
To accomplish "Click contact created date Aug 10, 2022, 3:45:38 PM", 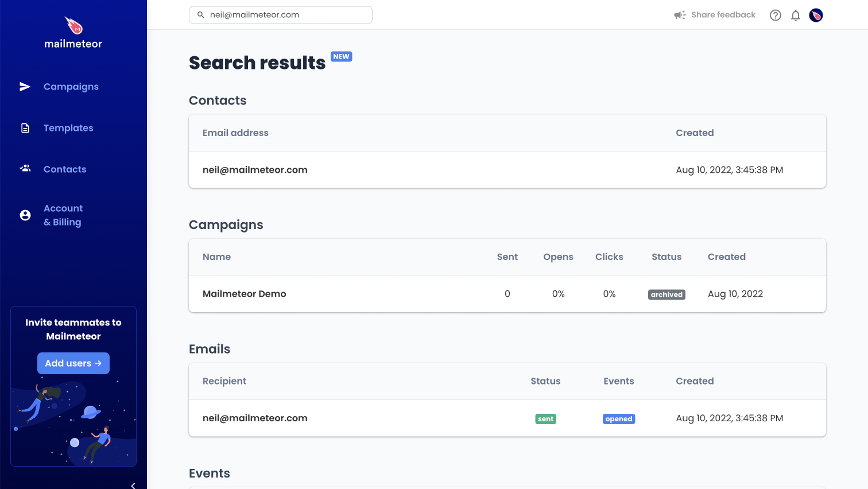I will 730,170.
